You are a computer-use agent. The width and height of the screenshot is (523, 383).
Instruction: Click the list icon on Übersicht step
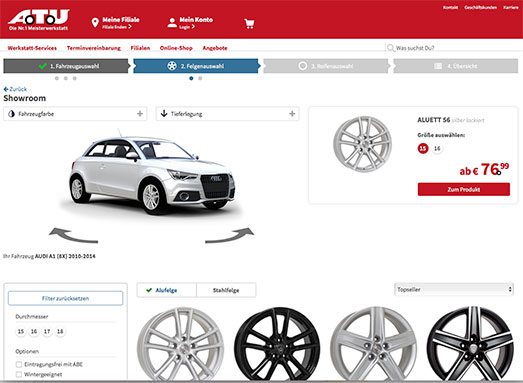click(x=438, y=66)
